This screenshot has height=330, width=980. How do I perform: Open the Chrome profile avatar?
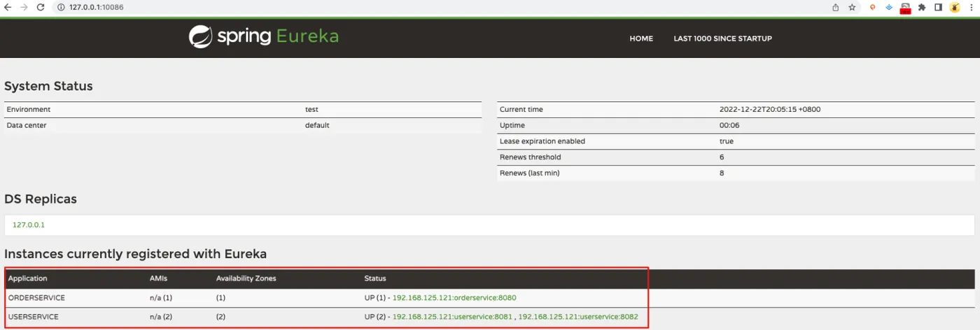[955, 7]
